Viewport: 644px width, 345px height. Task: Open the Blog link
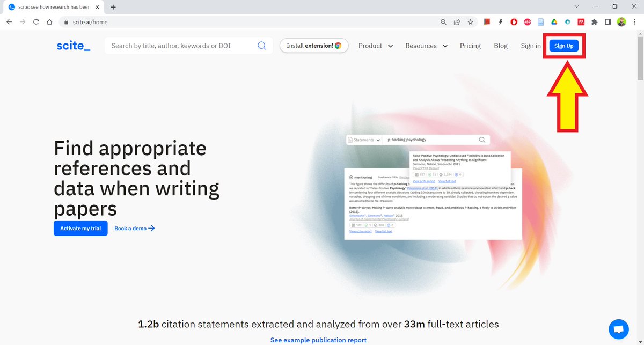pos(501,46)
